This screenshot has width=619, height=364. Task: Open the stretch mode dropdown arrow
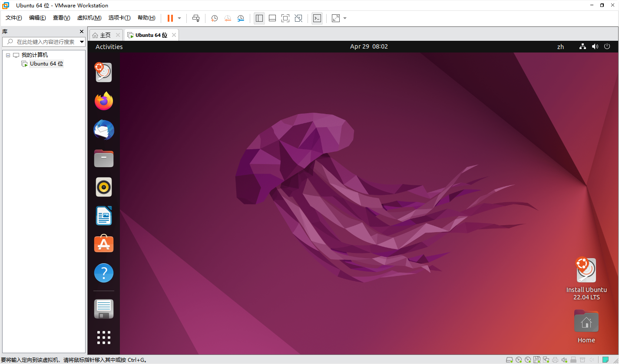pyautogui.click(x=345, y=18)
